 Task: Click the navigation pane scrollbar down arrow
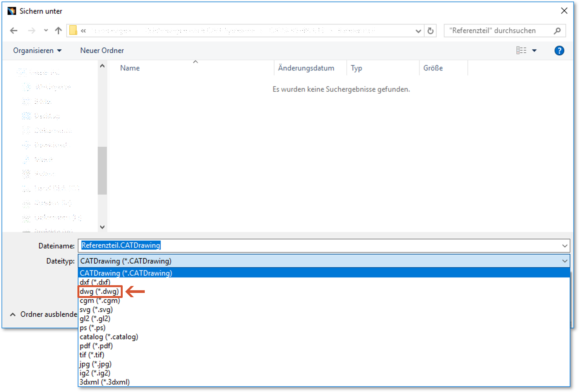(102, 227)
